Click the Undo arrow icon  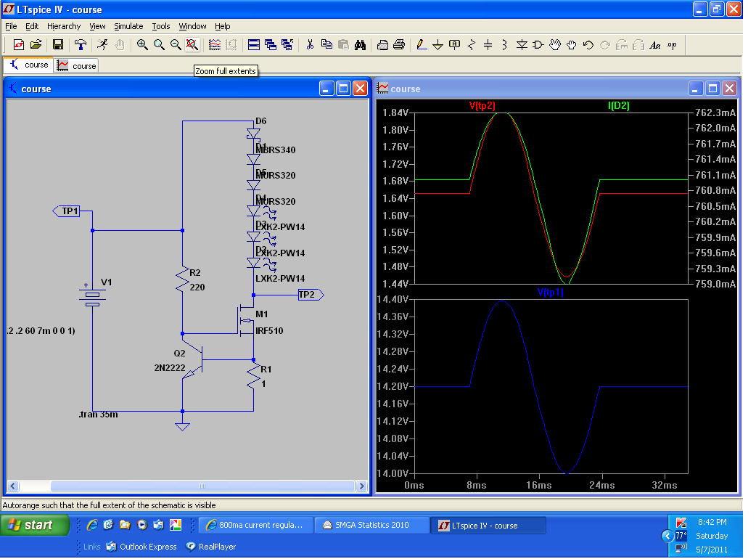tap(588, 45)
